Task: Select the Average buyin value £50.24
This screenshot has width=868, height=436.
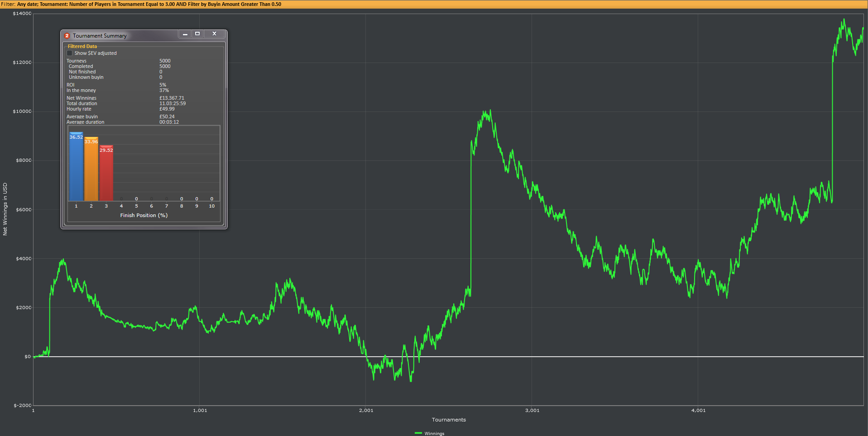Action: click(167, 116)
